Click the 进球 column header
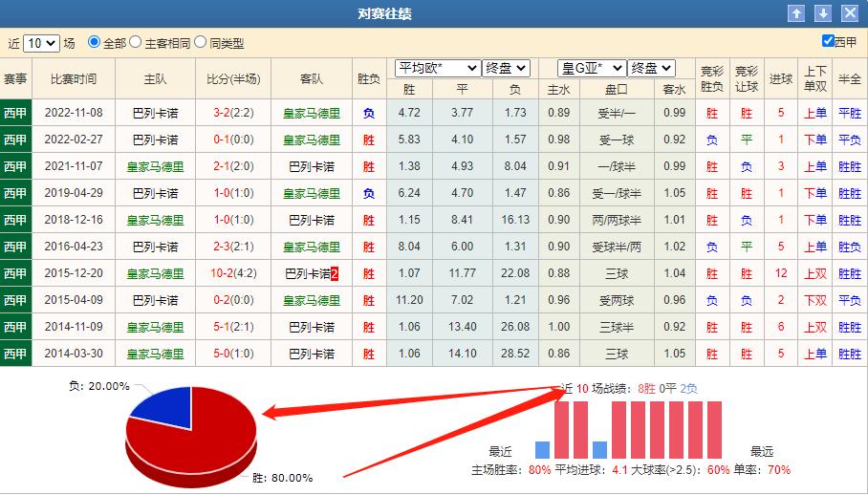Viewport: 868px width, 495px height. [x=781, y=79]
